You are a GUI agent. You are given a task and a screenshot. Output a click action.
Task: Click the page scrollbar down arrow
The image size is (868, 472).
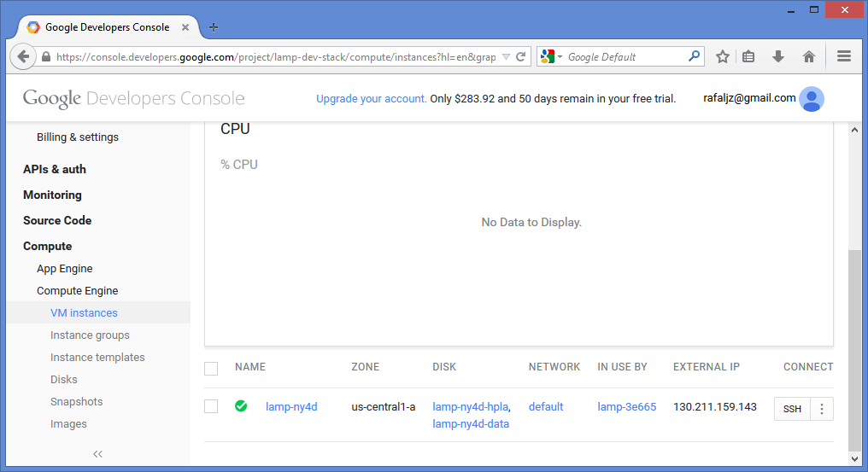tap(854, 458)
